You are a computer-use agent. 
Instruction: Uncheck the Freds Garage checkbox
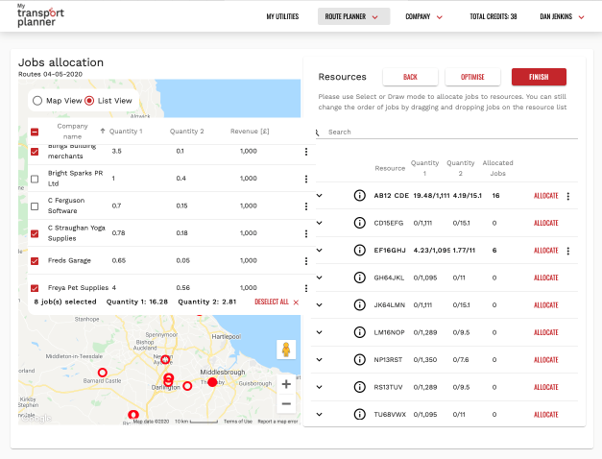click(35, 261)
